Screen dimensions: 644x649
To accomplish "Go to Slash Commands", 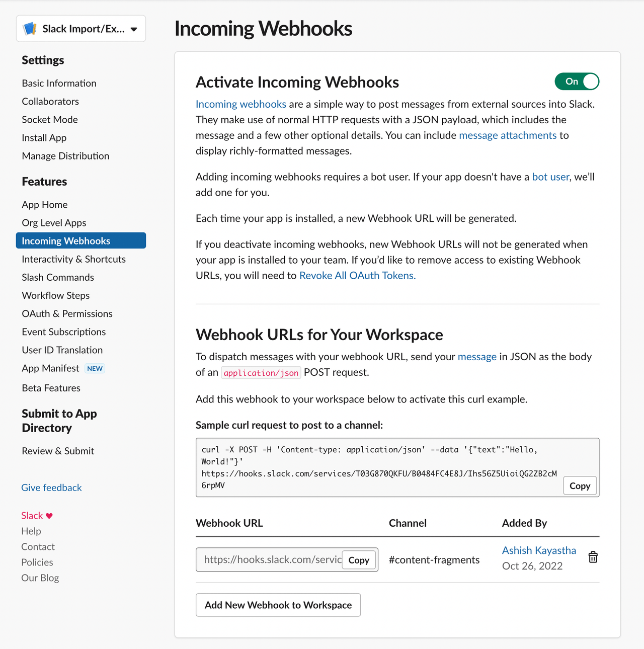I will 58,277.
